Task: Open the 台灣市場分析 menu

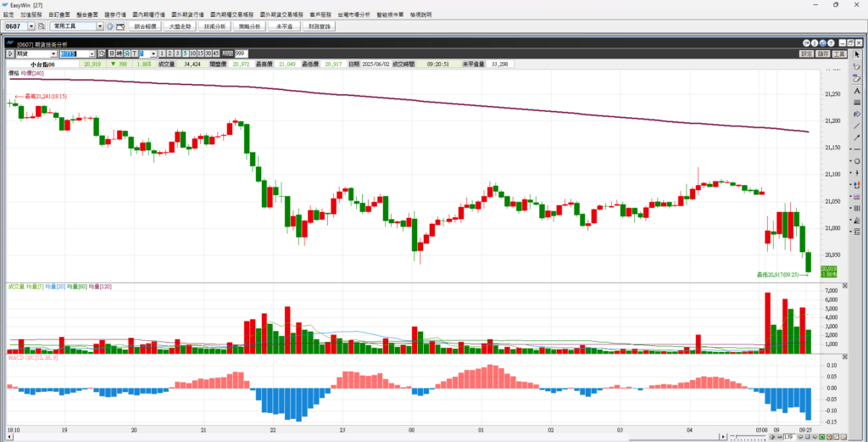Action: pos(354,14)
